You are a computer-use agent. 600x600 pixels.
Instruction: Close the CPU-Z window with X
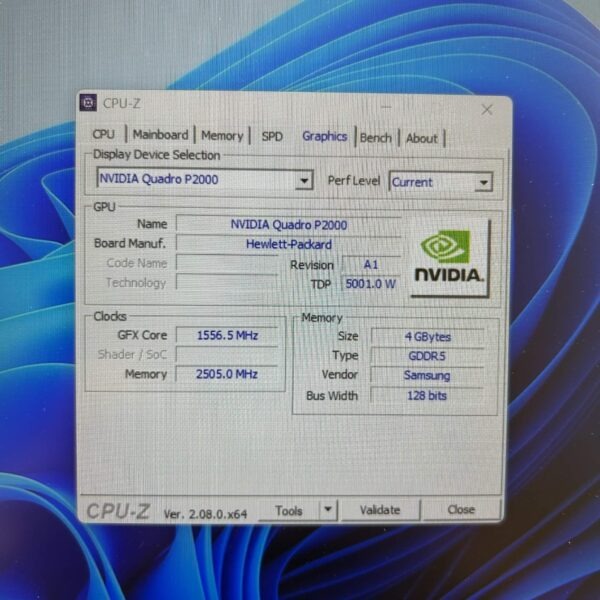[x=487, y=110]
